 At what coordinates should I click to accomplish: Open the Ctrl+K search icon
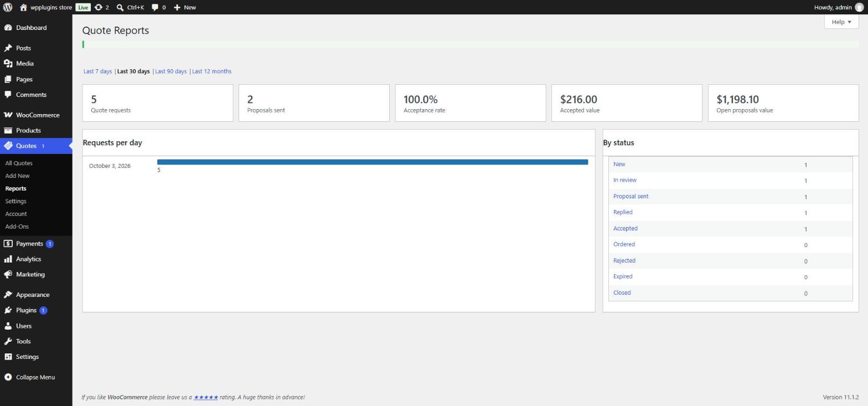click(x=120, y=7)
